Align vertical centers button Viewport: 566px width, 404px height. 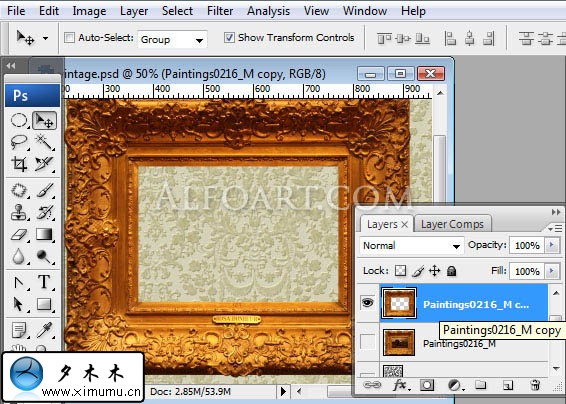(x=403, y=38)
